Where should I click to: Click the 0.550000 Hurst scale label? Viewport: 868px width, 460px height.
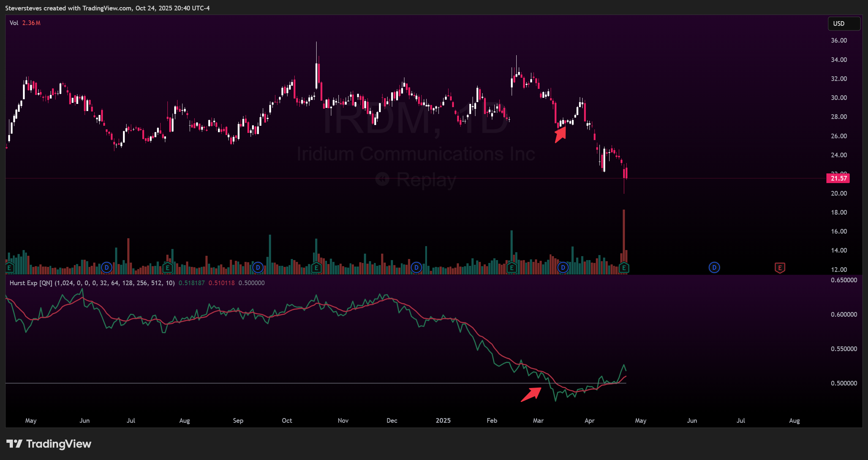(x=844, y=349)
